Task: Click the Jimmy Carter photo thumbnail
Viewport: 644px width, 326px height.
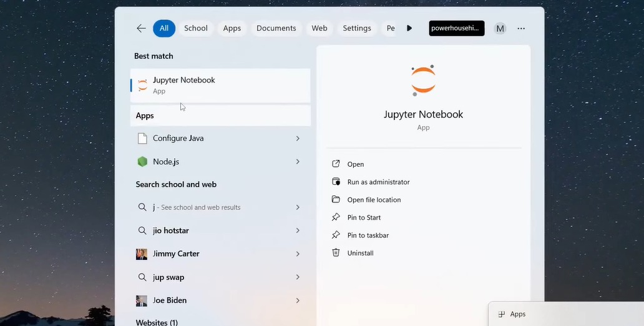Action: pyautogui.click(x=141, y=254)
